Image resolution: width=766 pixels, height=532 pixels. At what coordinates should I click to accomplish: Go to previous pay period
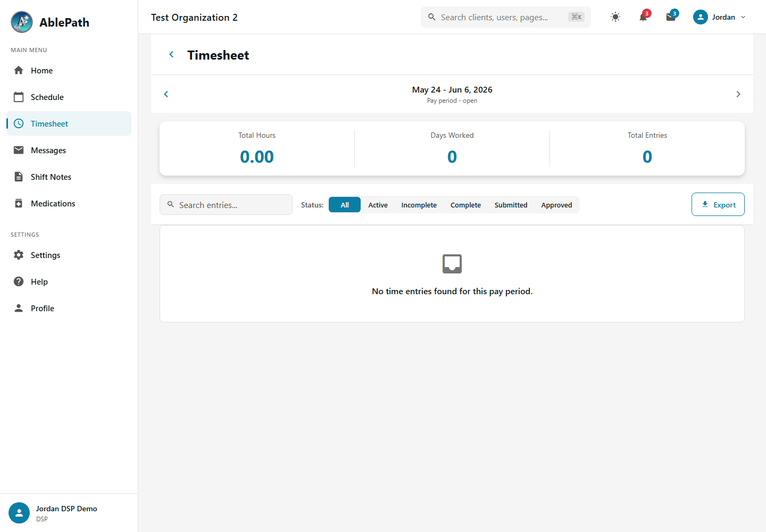pos(166,94)
